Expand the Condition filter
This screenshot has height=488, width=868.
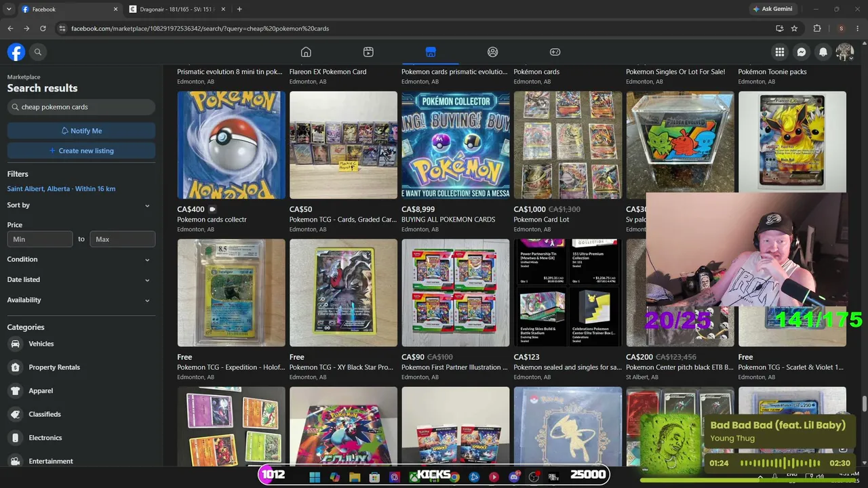81,260
